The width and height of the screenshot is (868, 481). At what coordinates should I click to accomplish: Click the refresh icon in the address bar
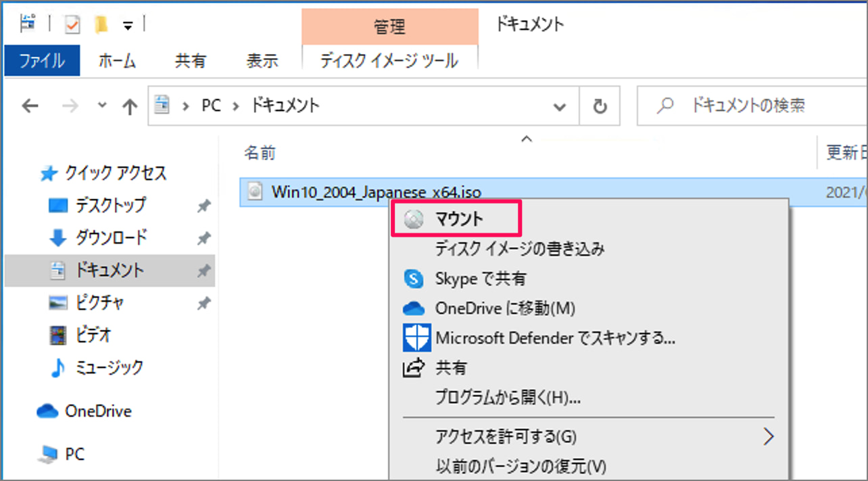pyautogui.click(x=599, y=106)
